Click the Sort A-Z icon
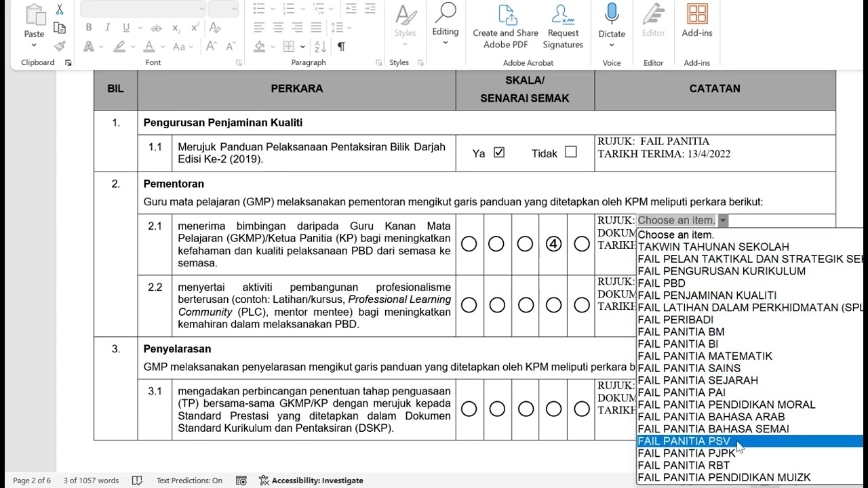 [321, 47]
